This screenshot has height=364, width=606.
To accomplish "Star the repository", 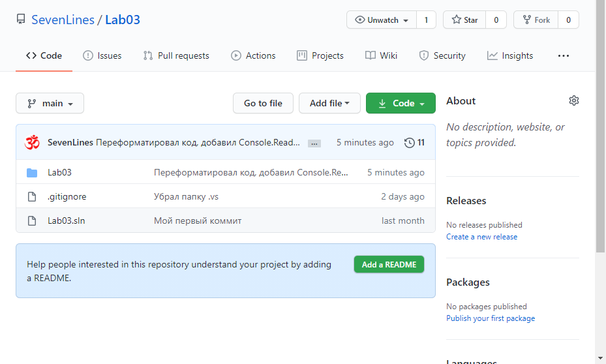I will (464, 20).
